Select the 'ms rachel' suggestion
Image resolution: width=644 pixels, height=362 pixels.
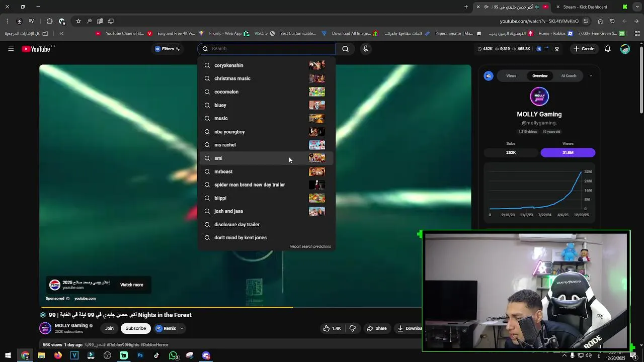tap(267, 145)
